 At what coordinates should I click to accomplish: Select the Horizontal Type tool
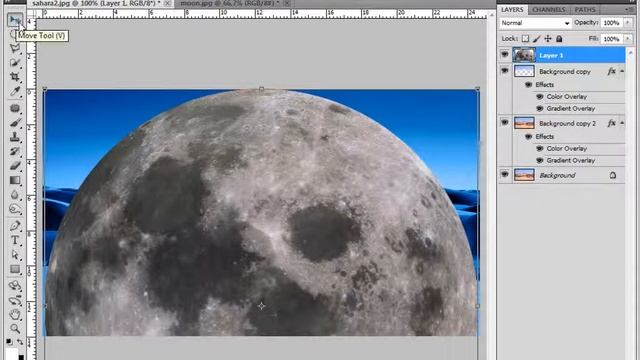pos(15,240)
